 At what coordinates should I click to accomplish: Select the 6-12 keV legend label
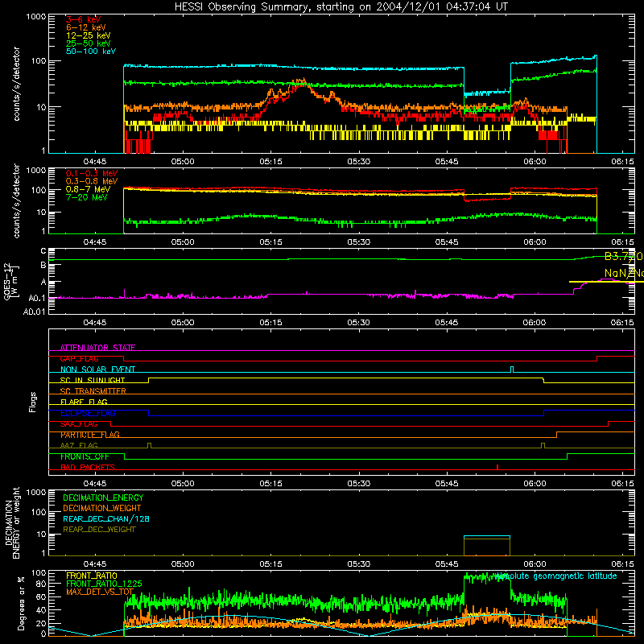86,27
